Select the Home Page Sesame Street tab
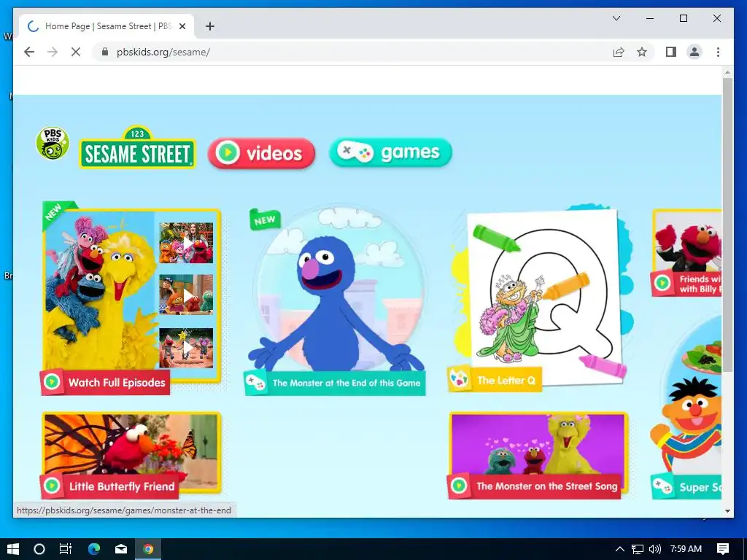 click(x=107, y=26)
